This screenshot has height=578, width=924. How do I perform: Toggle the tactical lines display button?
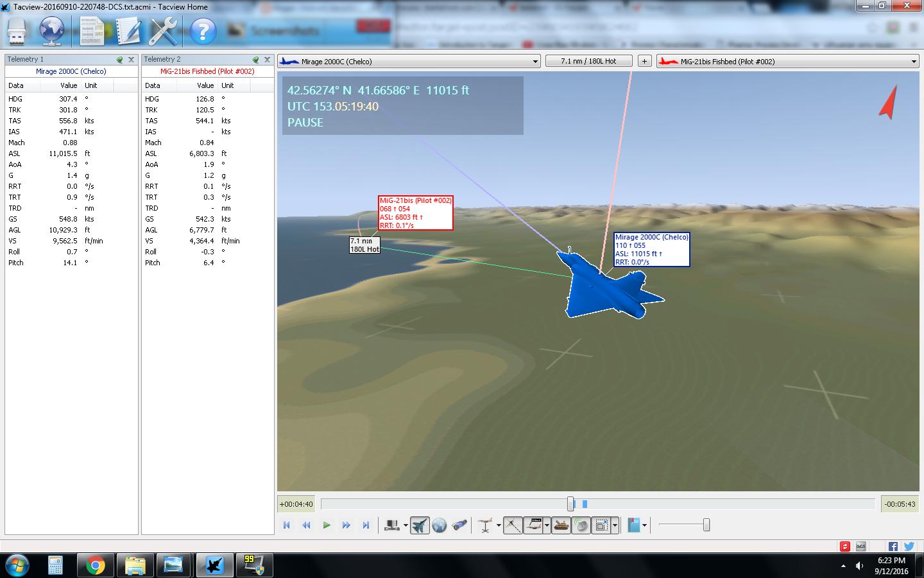pyautogui.click(x=513, y=525)
